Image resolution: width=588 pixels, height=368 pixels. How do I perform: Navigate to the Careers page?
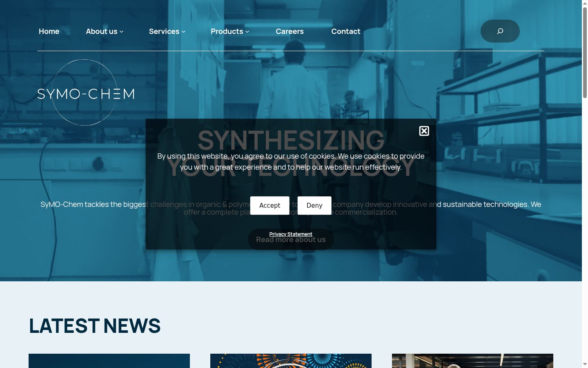[290, 31]
